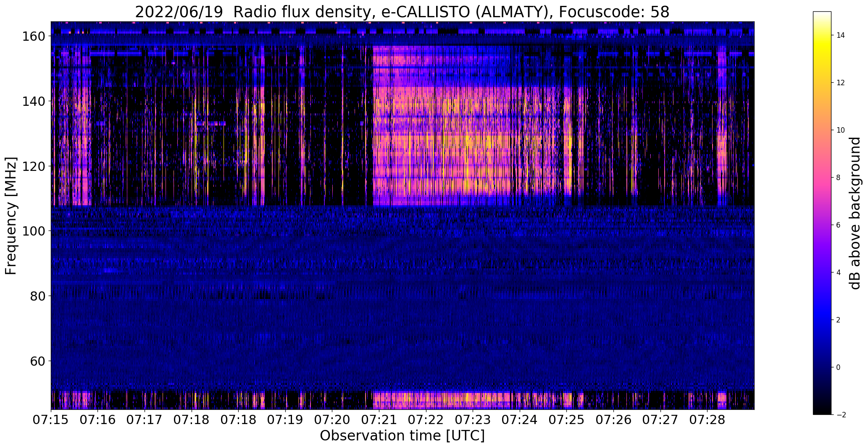Click the 160 MHz frequency tick label
This screenshot has height=448, width=868.
pos(33,37)
